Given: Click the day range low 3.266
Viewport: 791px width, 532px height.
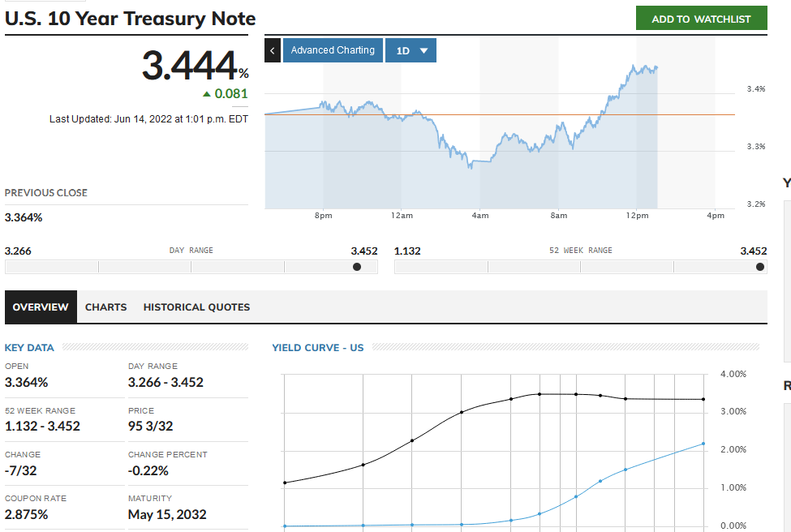Looking at the screenshot, I should pos(18,251).
